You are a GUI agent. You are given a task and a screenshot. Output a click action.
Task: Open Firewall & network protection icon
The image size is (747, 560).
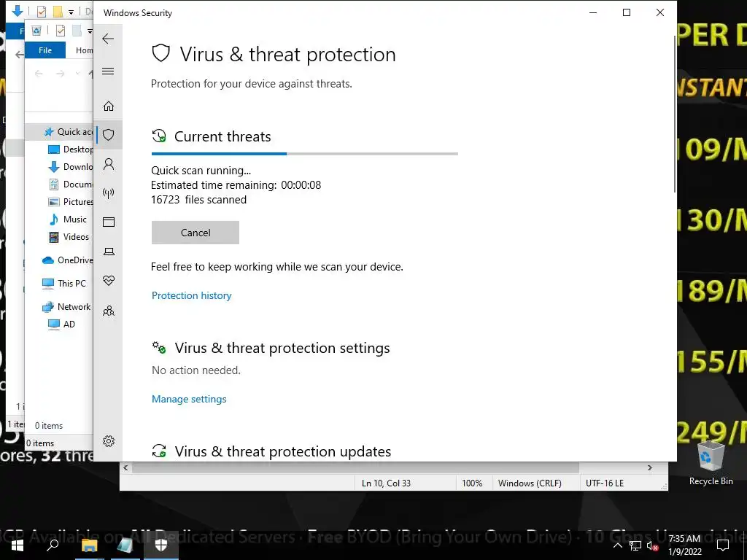(x=109, y=193)
